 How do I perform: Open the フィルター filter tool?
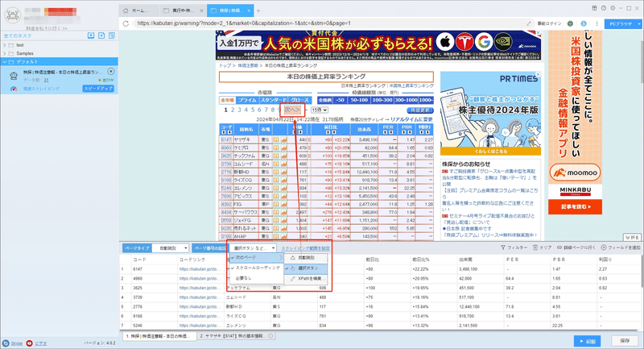pyautogui.click(x=514, y=247)
